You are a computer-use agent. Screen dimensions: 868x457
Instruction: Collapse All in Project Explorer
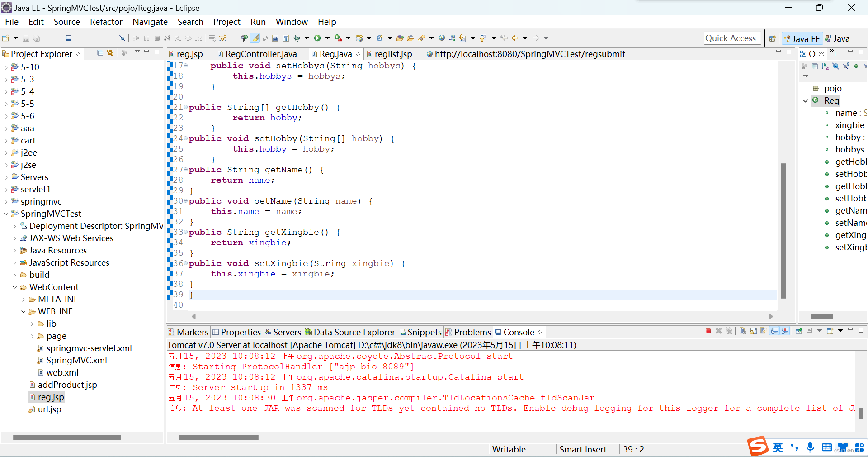pyautogui.click(x=100, y=53)
